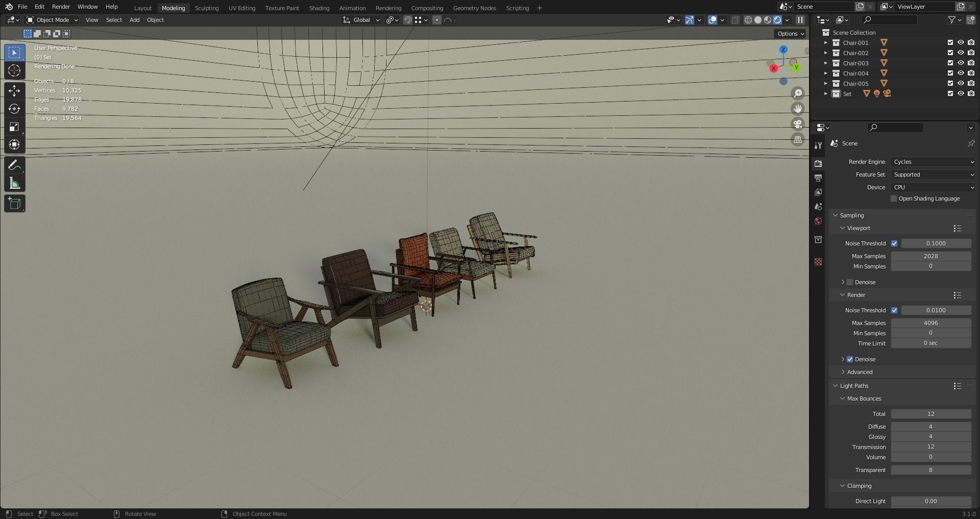
Task: Activate the Move tool
Action: click(x=14, y=91)
